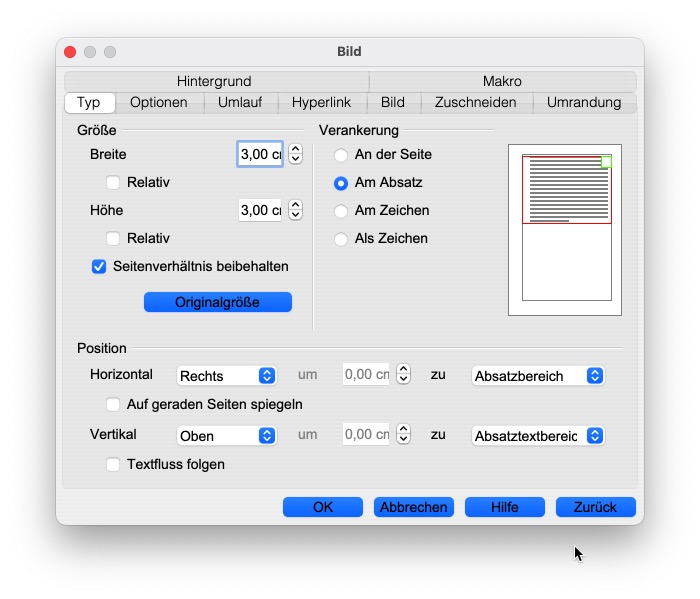Uncheck Seitenverhältnis beibehalten

click(x=99, y=266)
